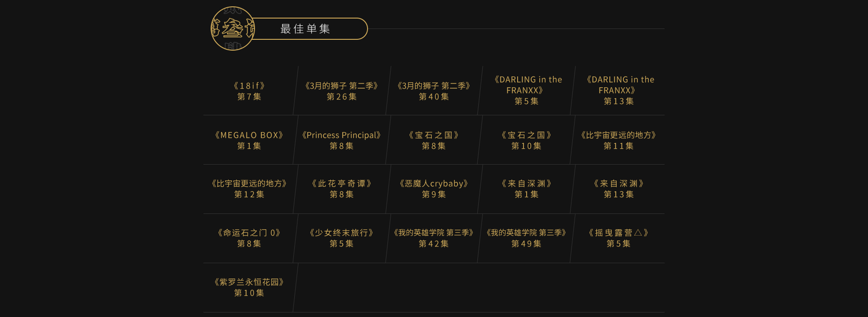Screen dimensions: 868x317
Task: Open 《紫罗兰永恒花园》第10集
Action: coord(249,287)
